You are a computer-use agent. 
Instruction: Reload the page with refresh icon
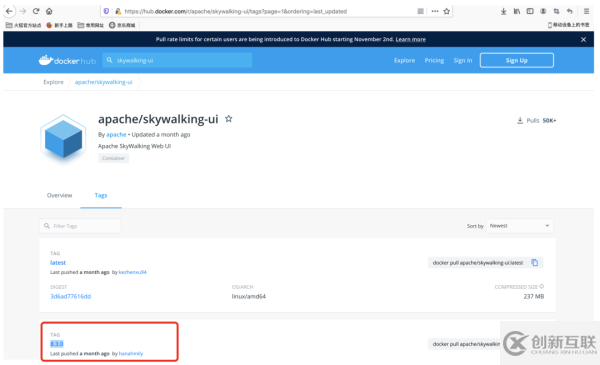[x=36, y=11]
